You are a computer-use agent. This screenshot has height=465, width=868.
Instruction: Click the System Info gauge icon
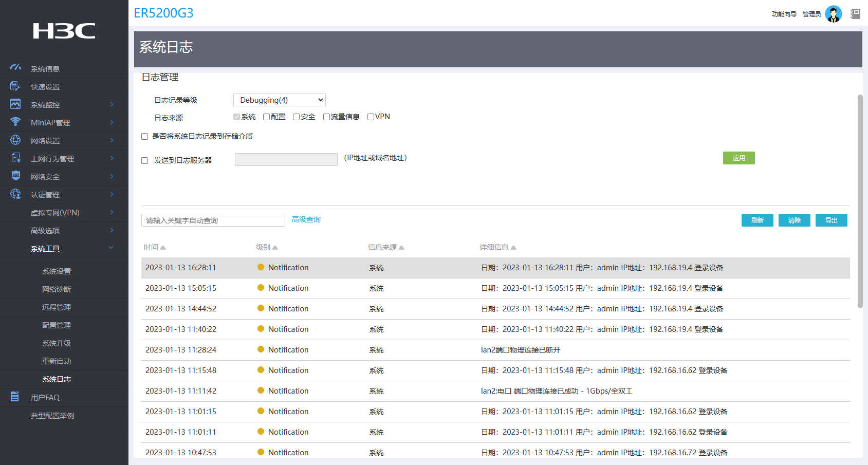(15, 68)
